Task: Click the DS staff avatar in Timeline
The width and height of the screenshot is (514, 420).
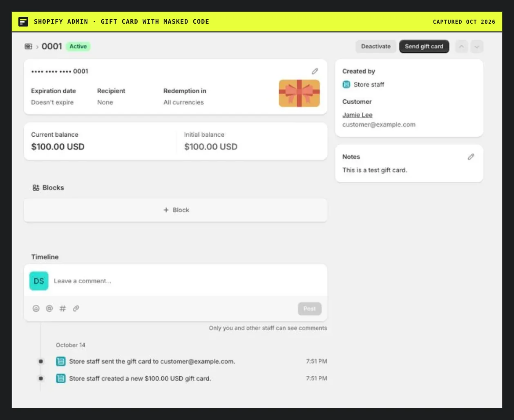Action: [x=39, y=281]
